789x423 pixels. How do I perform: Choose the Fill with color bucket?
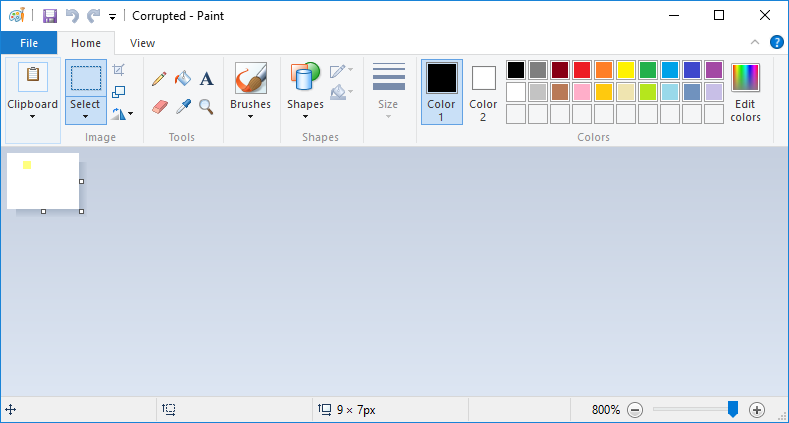[x=183, y=78]
